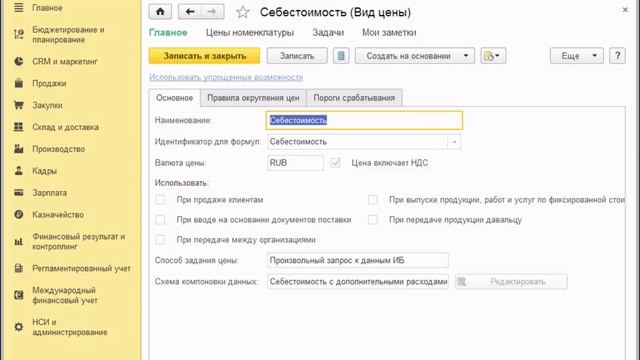Toggle Цена включает НДС checkbox
This screenshot has height=360, width=640.
pyautogui.click(x=335, y=163)
